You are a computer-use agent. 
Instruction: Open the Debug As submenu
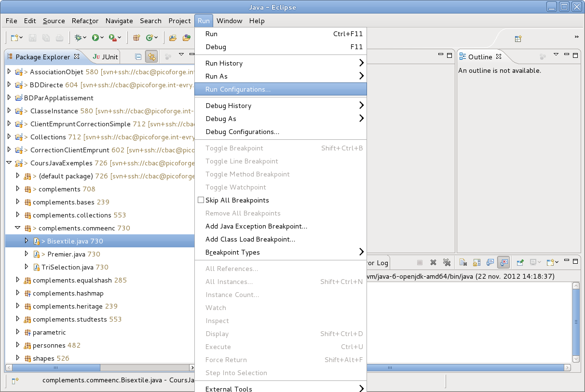click(281, 119)
